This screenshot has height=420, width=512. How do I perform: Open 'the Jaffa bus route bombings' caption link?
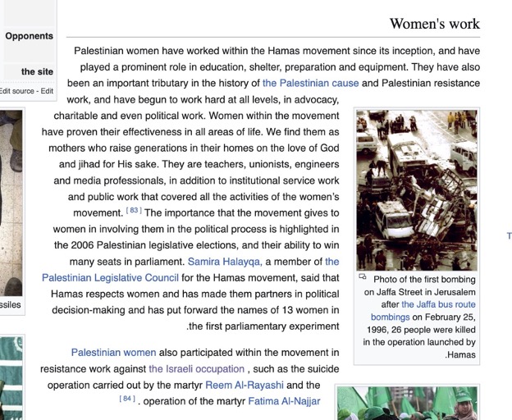[423, 311]
